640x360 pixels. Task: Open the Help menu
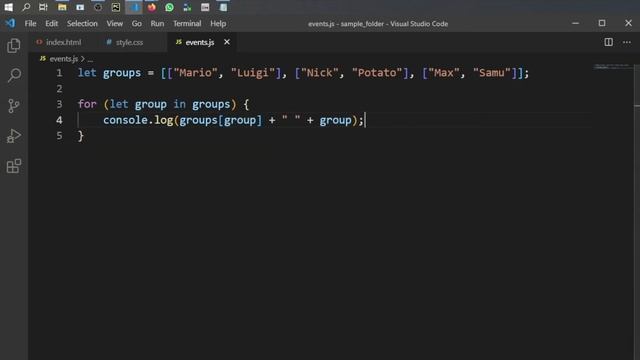coord(218,24)
